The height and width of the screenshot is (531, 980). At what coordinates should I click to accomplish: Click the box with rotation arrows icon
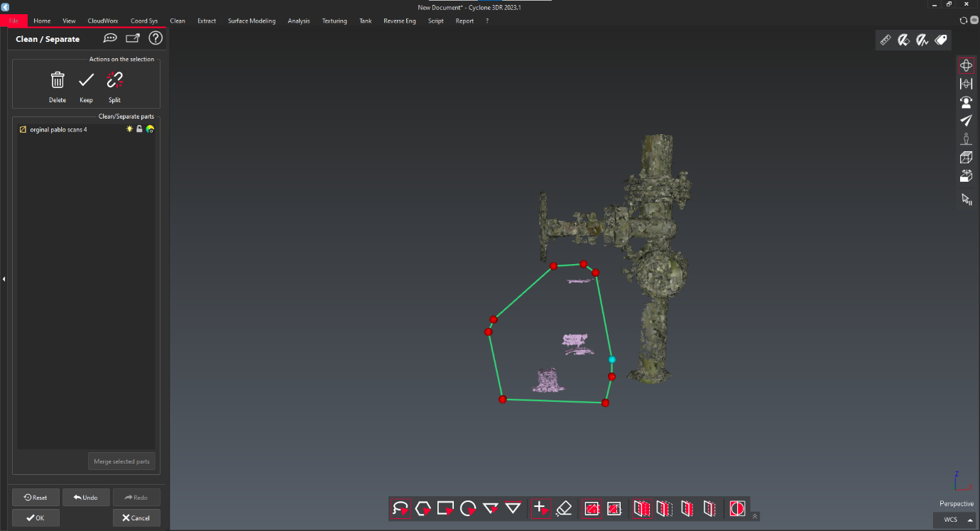coord(966,175)
